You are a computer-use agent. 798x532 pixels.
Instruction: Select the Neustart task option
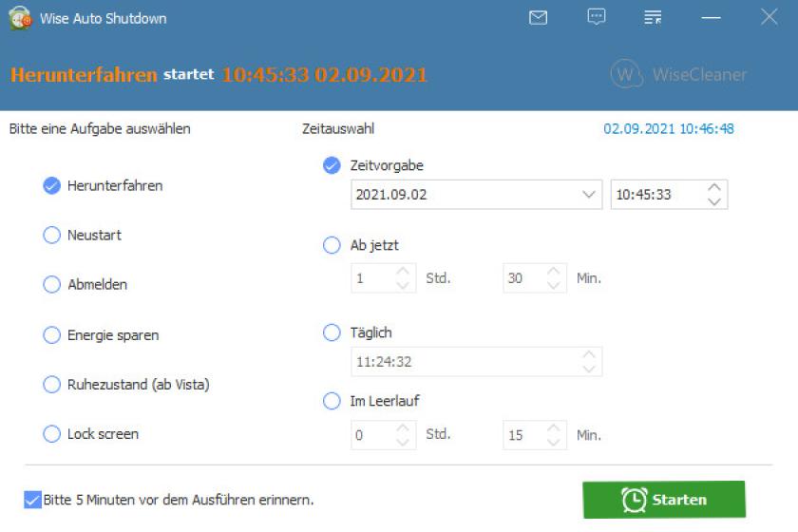click(x=82, y=236)
